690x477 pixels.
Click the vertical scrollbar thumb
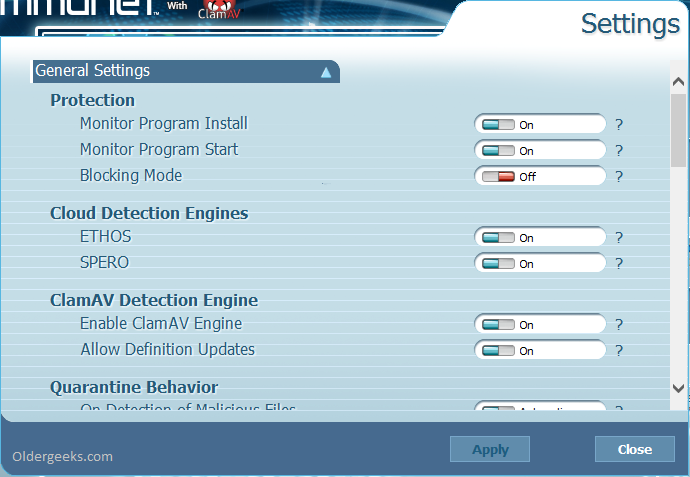tap(678, 130)
